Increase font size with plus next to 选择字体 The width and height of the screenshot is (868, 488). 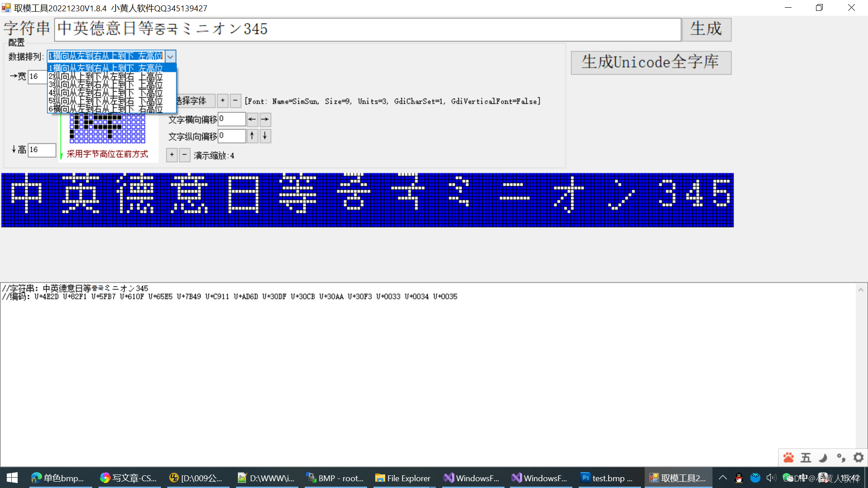(x=222, y=101)
